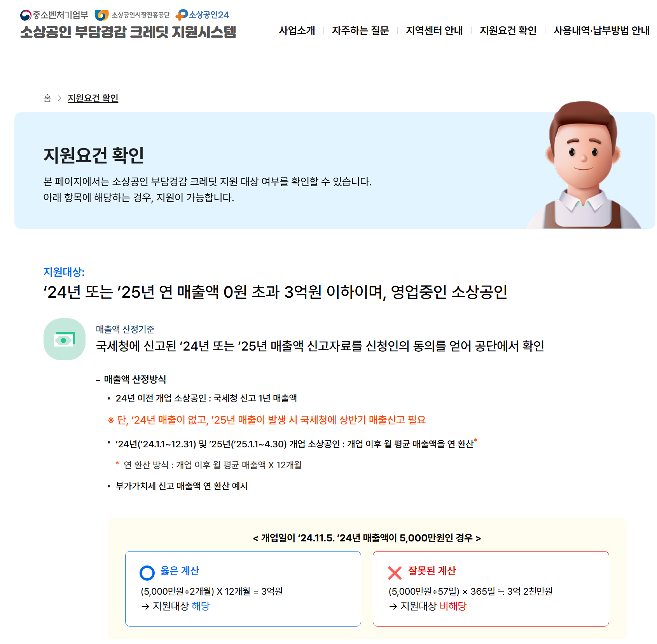657x644 pixels.
Task: Click the 소상공인 부담경감 크레딧 지원시스템 title
Action: pyautogui.click(x=128, y=32)
